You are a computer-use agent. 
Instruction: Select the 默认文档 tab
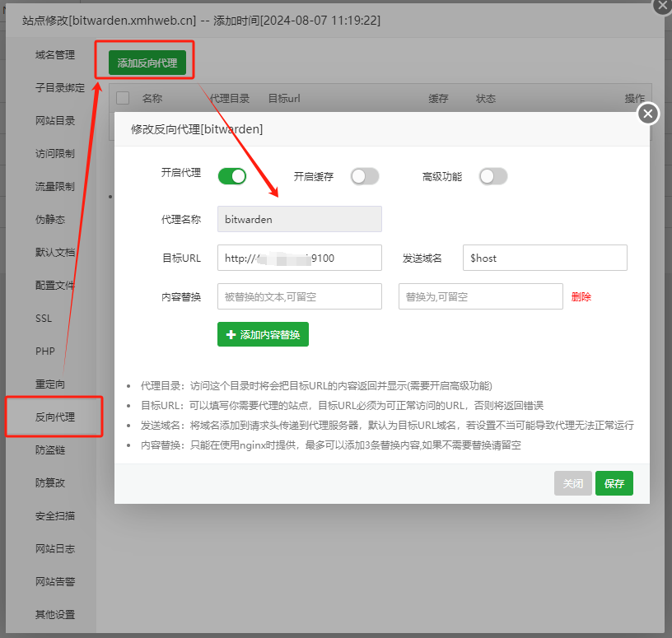[55, 253]
